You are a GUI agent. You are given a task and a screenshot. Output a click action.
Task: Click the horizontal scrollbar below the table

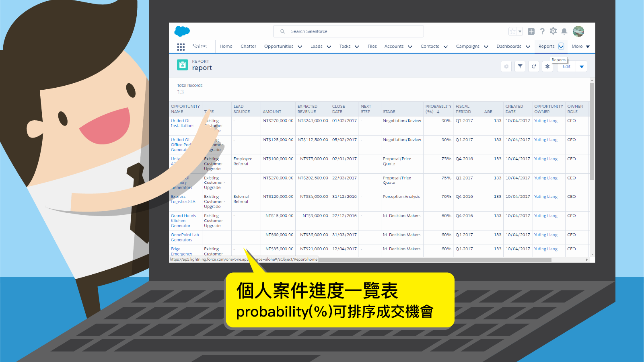[x=435, y=260]
